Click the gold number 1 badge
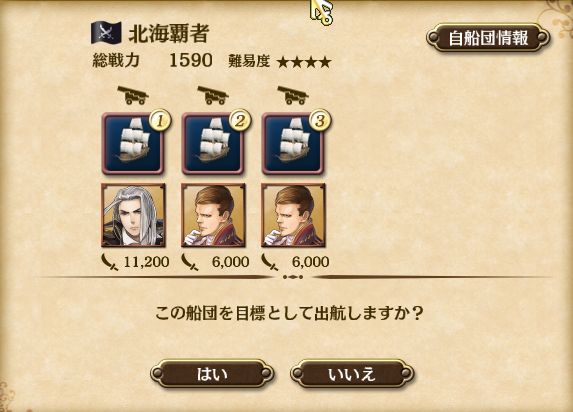 click(x=160, y=120)
